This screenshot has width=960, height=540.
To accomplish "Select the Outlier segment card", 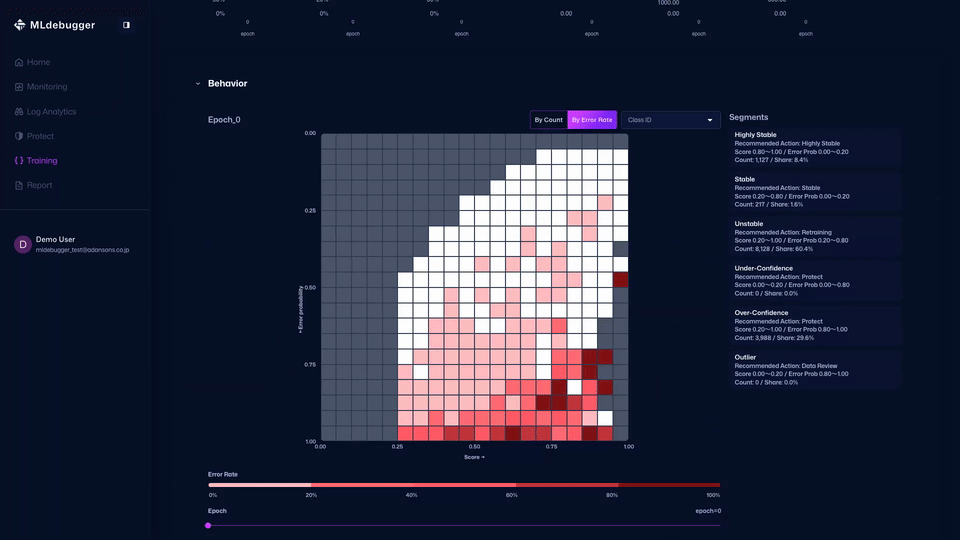I will 815,369.
